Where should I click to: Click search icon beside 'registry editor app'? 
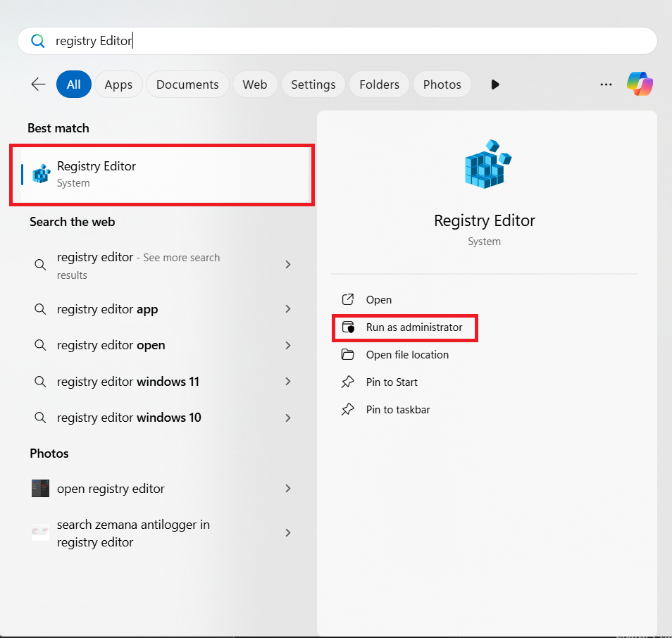pos(40,309)
